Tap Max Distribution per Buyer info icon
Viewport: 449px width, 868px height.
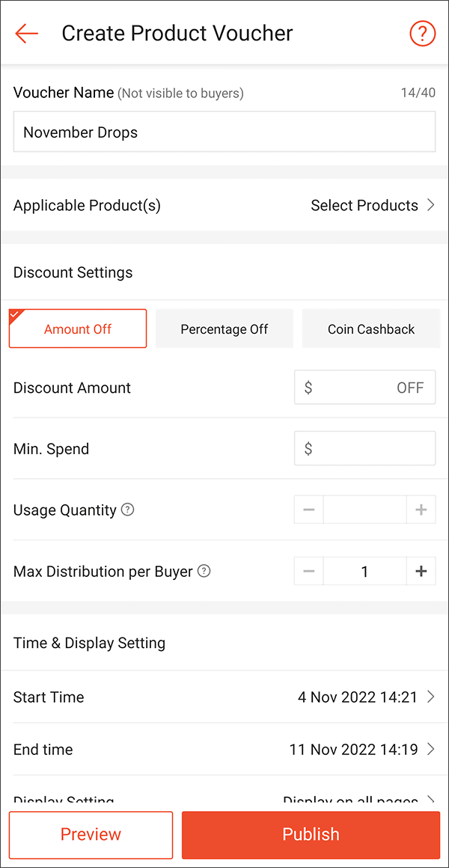(204, 572)
